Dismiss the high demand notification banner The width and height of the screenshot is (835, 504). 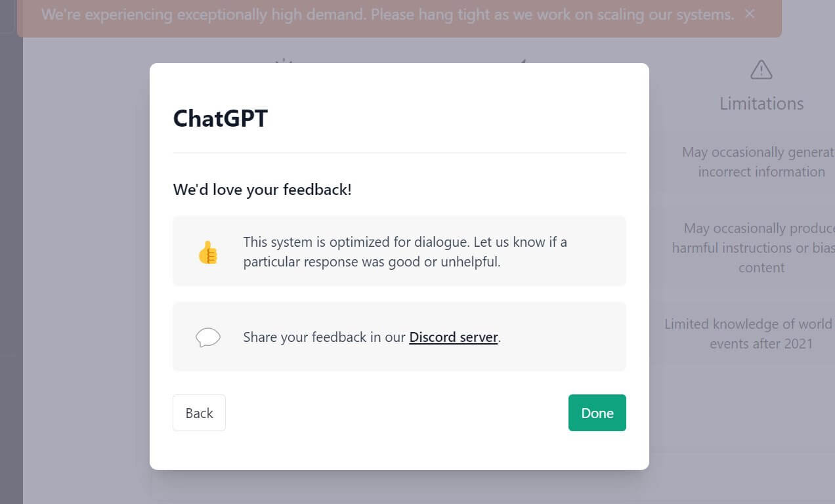(x=750, y=14)
